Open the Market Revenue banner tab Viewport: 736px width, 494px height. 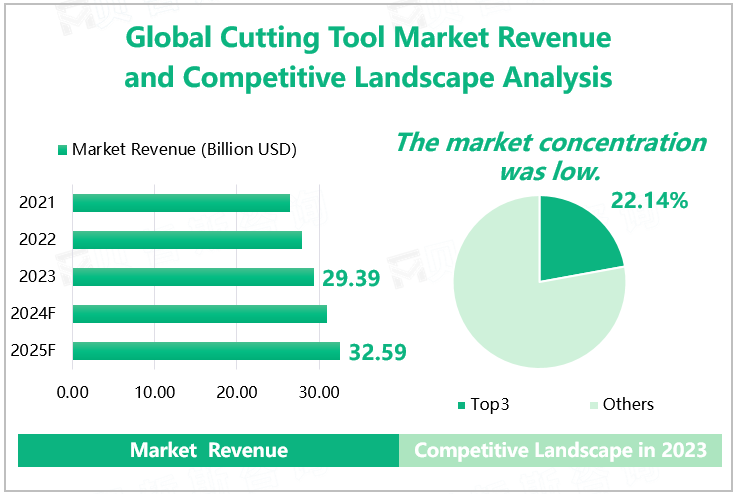208,451
